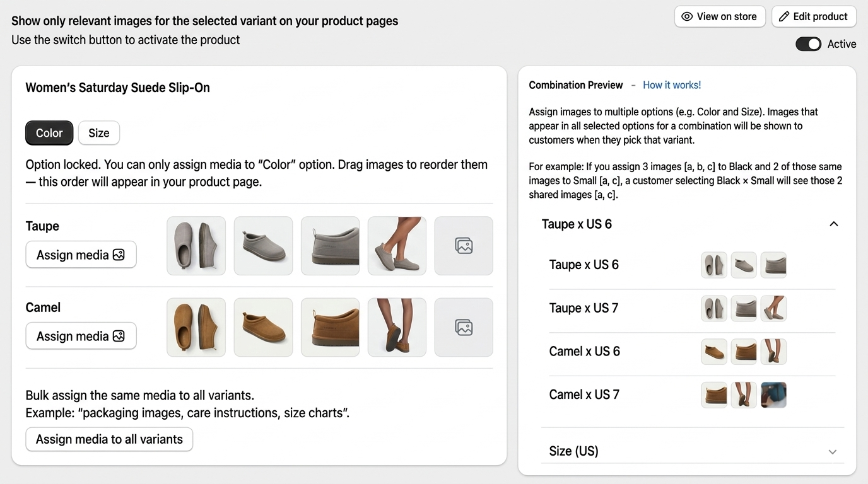The image size is (868, 484).
Task: Select the Color option tab
Action: coord(49,133)
